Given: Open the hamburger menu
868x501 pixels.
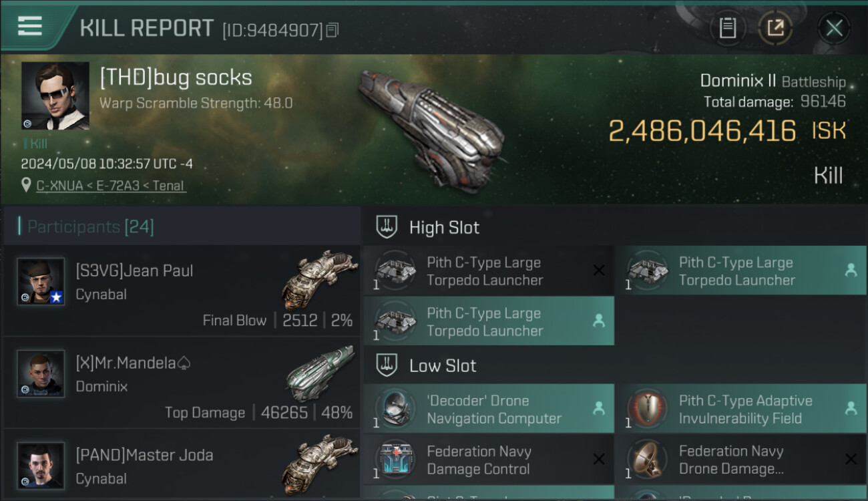Looking at the screenshot, I should pyautogui.click(x=30, y=26).
